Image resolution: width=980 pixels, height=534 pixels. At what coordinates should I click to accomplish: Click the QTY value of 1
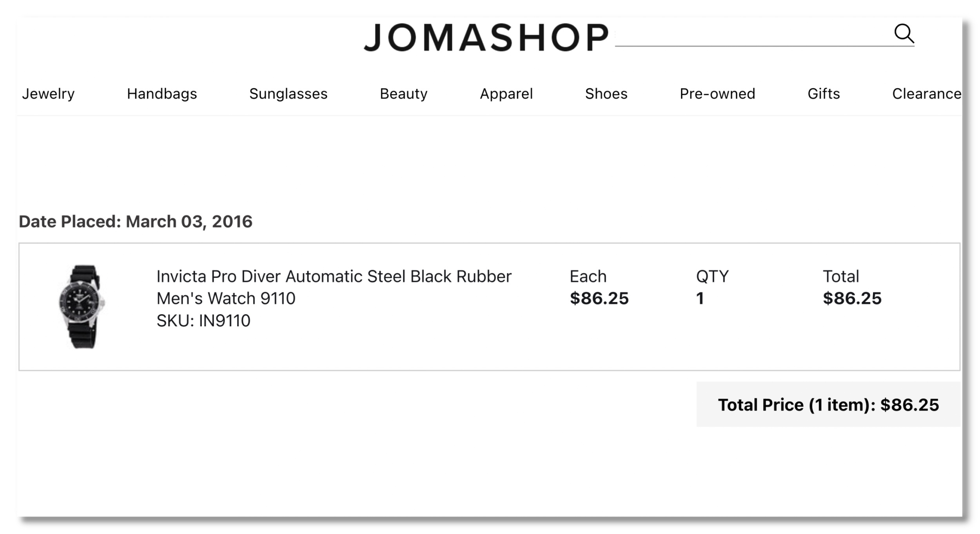[x=700, y=299]
